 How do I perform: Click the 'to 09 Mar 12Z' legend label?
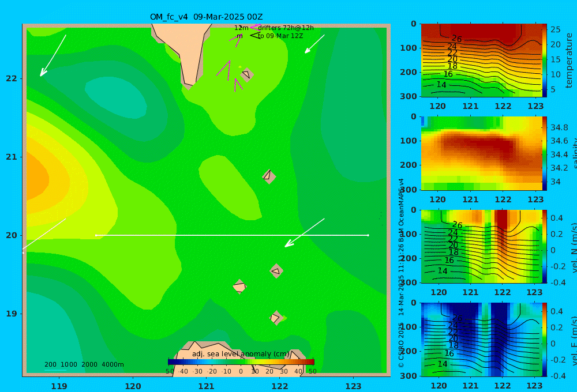coord(280,36)
